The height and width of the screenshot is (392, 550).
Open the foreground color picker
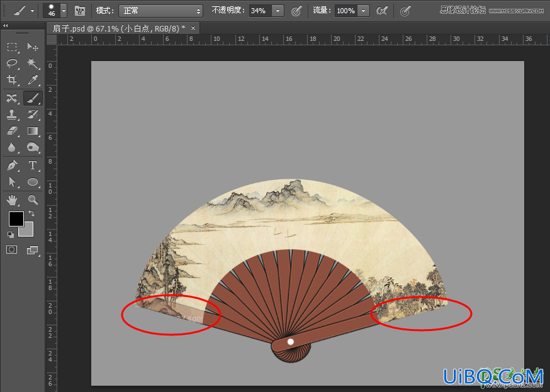click(x=16, y=218)
